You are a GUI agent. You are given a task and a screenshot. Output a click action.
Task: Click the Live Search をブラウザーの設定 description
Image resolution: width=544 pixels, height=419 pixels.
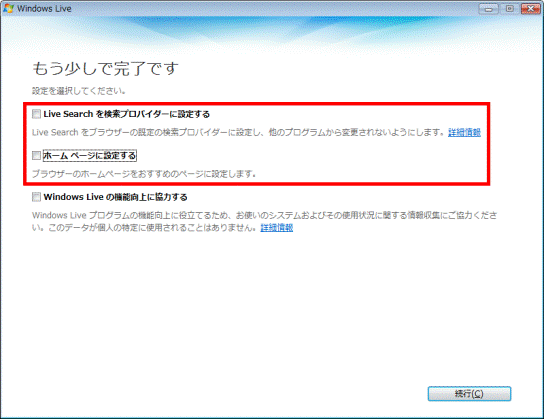(x=238, y=132)
